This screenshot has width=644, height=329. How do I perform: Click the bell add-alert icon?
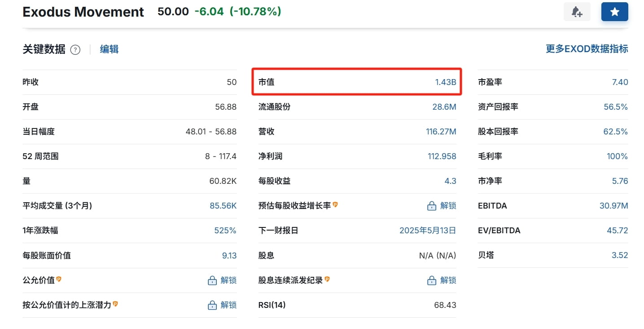pos(577,12)
